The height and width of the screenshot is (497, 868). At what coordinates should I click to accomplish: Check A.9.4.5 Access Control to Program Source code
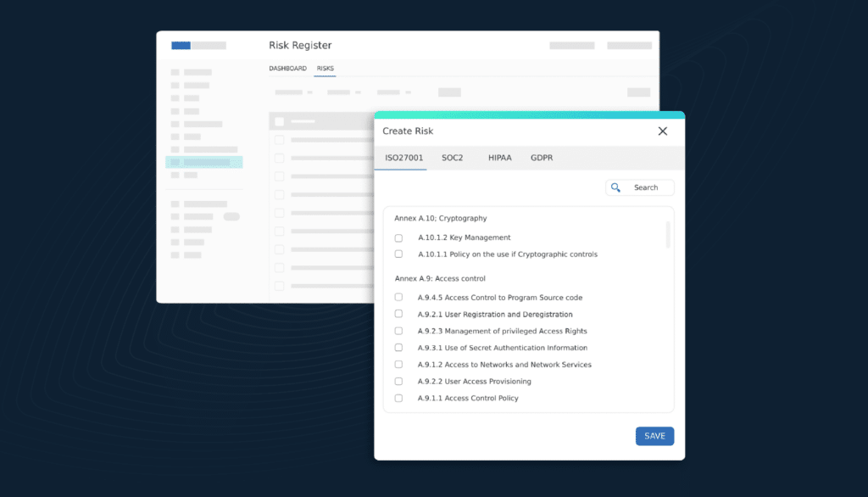398,298
